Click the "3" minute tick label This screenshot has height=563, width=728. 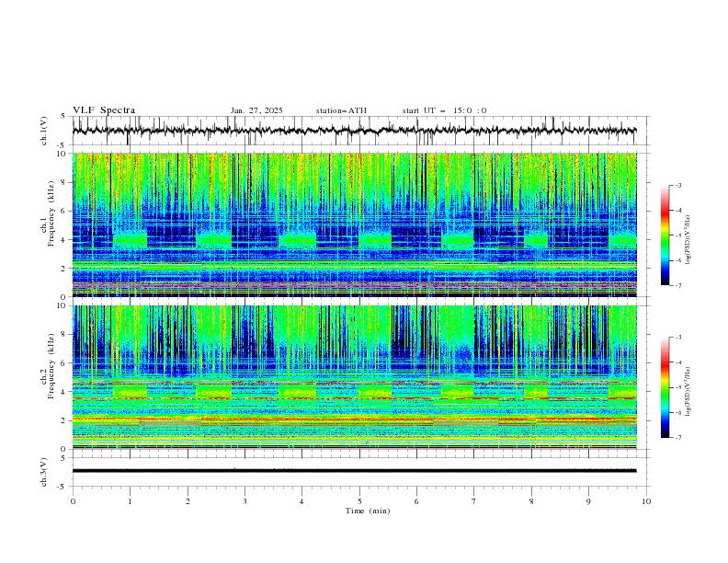pos(245,501)
